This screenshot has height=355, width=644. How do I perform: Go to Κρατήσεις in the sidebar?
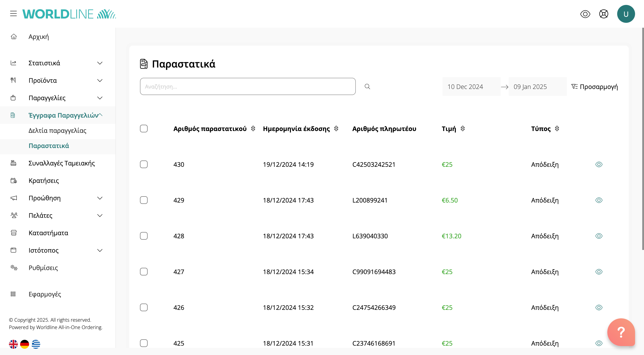point(44,180)
